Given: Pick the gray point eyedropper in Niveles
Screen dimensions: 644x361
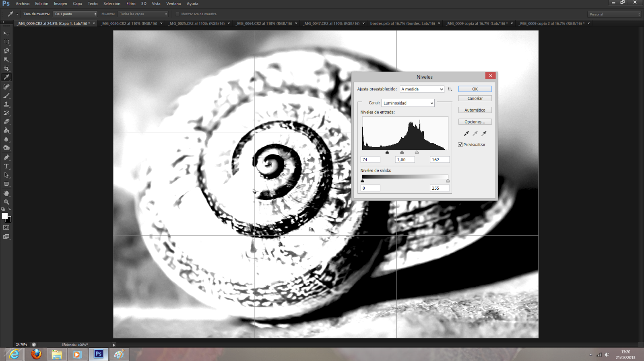Looking at the screenshot, I should tap(475, 133).
